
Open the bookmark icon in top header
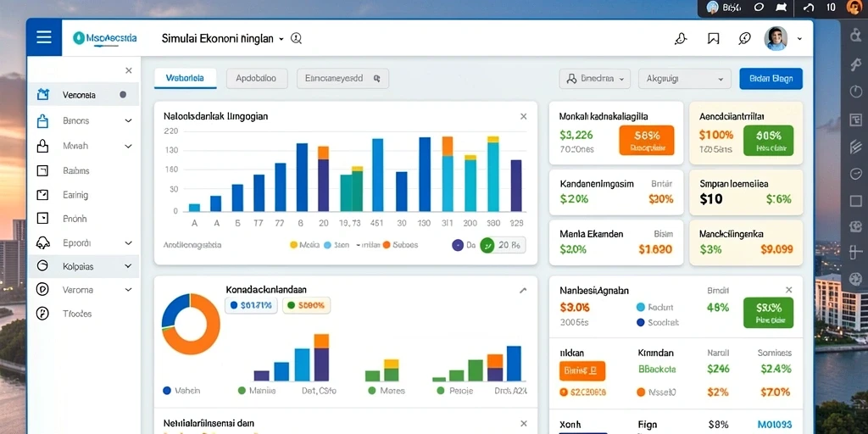point(713,38)
